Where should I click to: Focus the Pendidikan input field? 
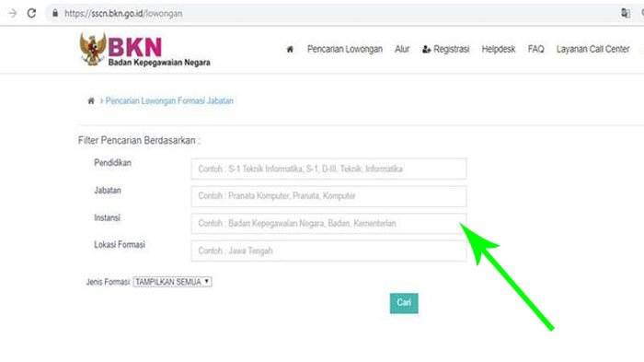click(x=328, y=169)
